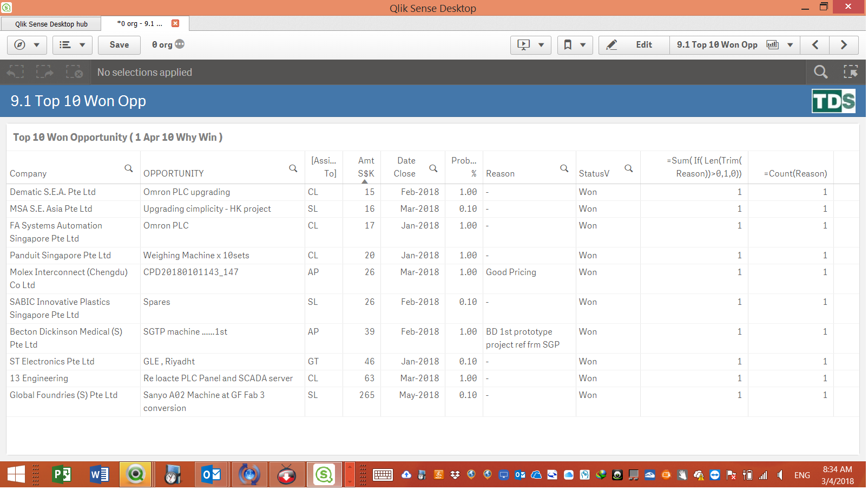Search in the Company column
The width and height of the screenshot is (868, 496).
pyautogui.click(x=129, y=168)
